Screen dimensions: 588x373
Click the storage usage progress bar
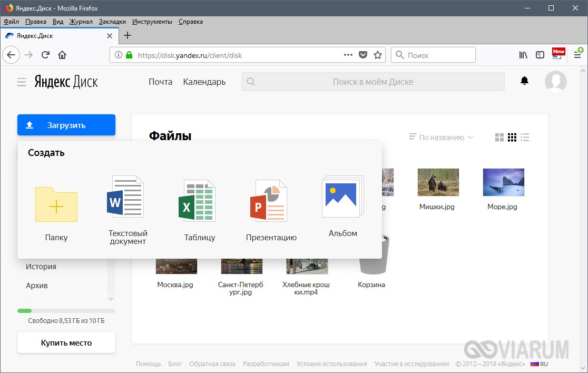(66, 310)
